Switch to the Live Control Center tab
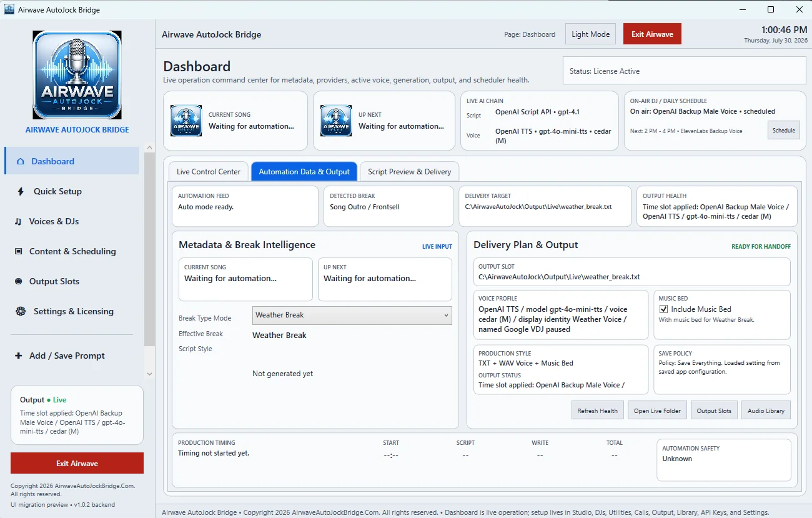Screen dimensions: 812x518 (x=209, y=172)
